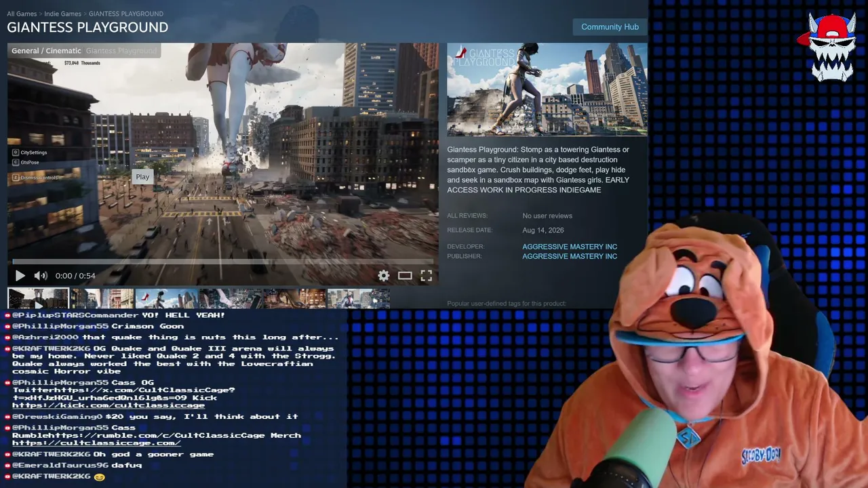Click chat username @EmeraldTaurus96
This screenshot has height=488, width=868.
[60, 466]
